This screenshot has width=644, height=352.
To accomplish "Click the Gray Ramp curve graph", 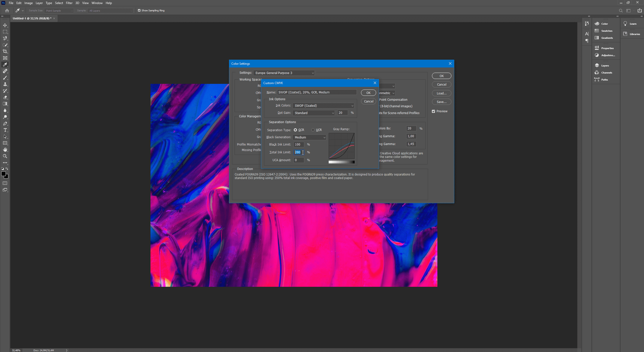I will pyautogui.click(x=342, y=146).
